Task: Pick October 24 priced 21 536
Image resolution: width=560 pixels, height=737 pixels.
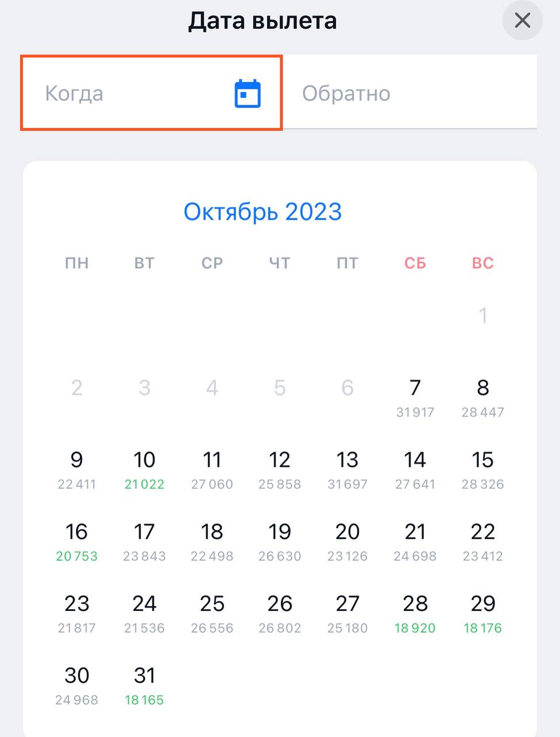Action: click(x=144, y=613)
